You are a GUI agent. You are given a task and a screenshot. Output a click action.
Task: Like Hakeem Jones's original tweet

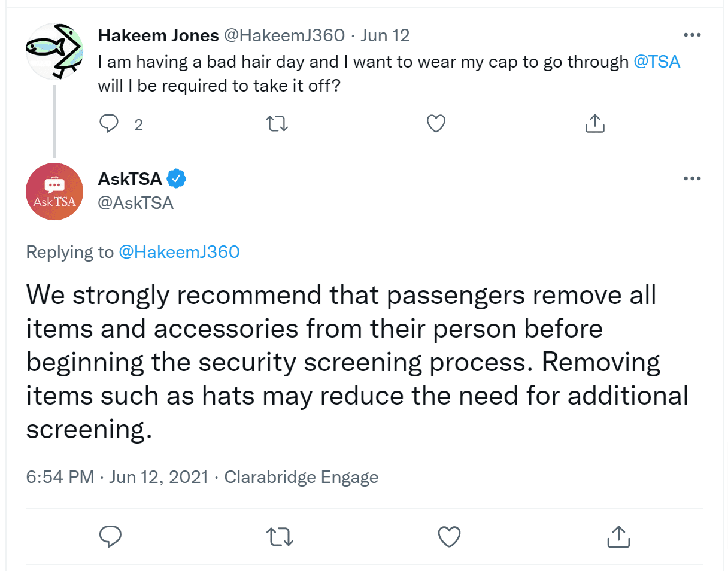tap(436, 124)
